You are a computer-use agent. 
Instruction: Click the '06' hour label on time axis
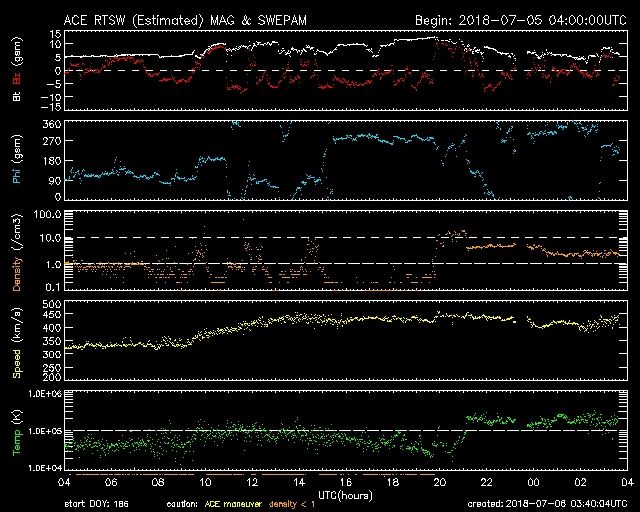(x=111, y=483)
